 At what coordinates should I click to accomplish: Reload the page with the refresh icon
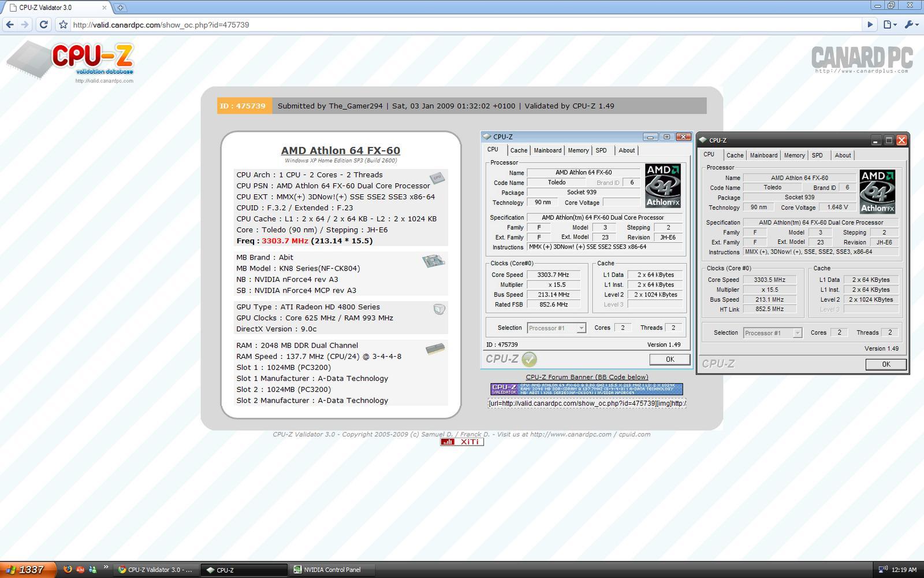pos(43,25)
